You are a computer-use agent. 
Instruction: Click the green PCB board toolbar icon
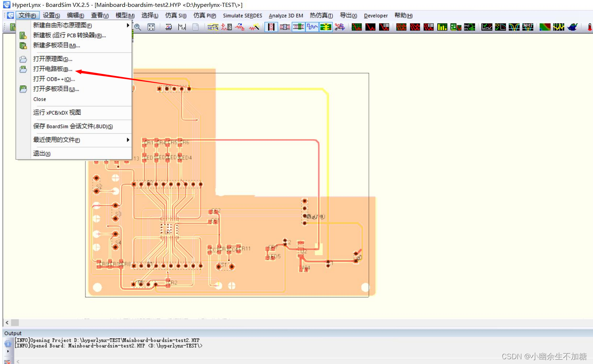[x=456, y=27]
